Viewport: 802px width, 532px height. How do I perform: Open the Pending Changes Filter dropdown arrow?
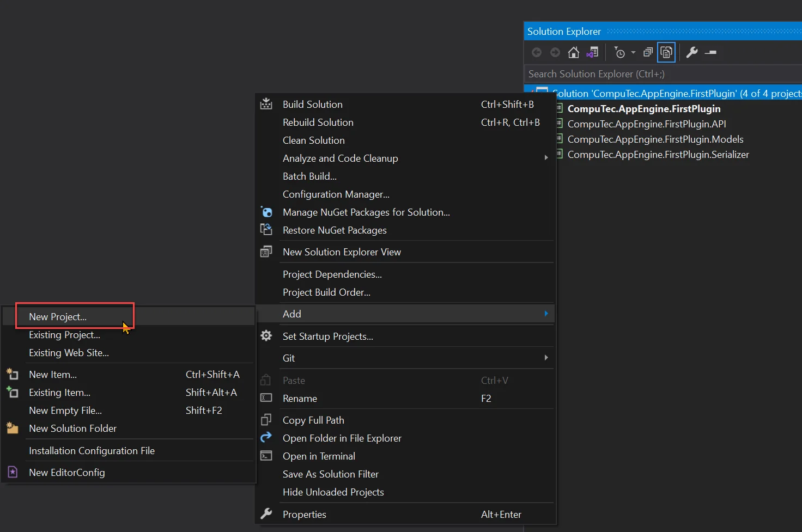[633, 52]
